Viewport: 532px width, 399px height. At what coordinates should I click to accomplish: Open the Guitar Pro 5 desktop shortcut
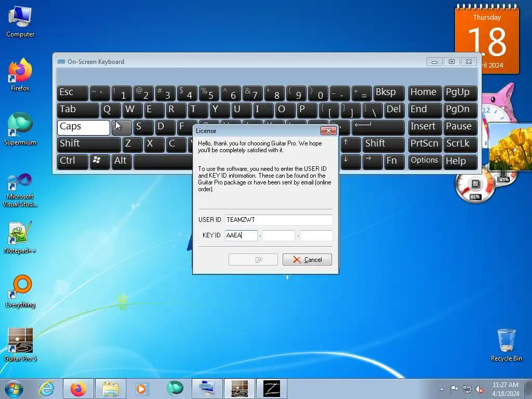click(20, 344)
